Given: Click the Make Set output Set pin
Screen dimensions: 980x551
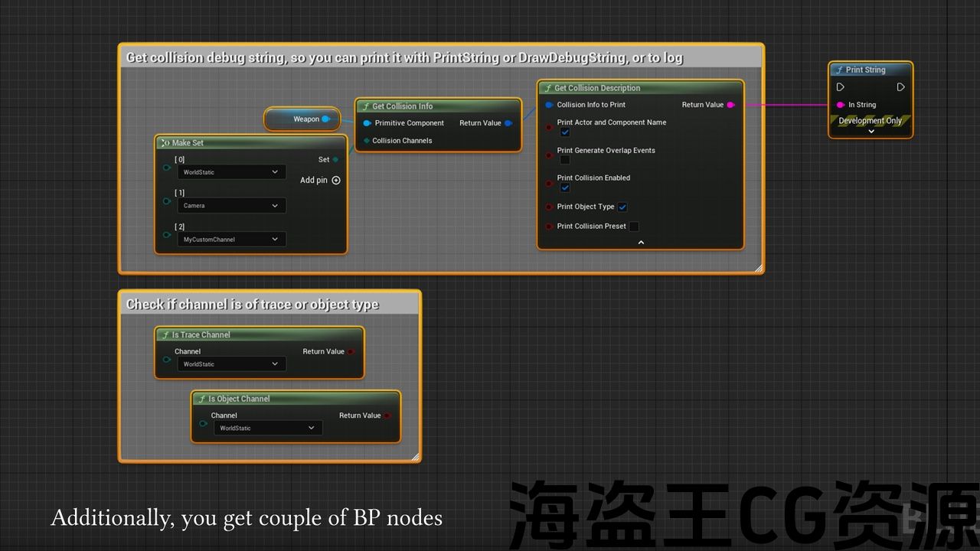Looking at the screenshot, I should pyautogui.click(x=335, y=160).
